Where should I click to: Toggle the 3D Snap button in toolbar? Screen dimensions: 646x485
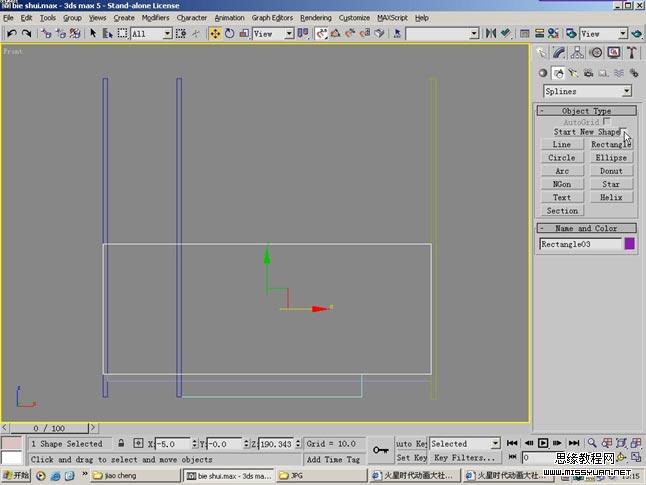321,33
